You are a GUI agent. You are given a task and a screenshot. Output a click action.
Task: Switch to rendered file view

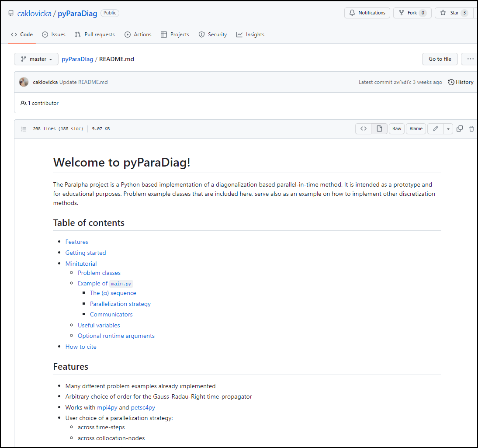tap(379, 128)
